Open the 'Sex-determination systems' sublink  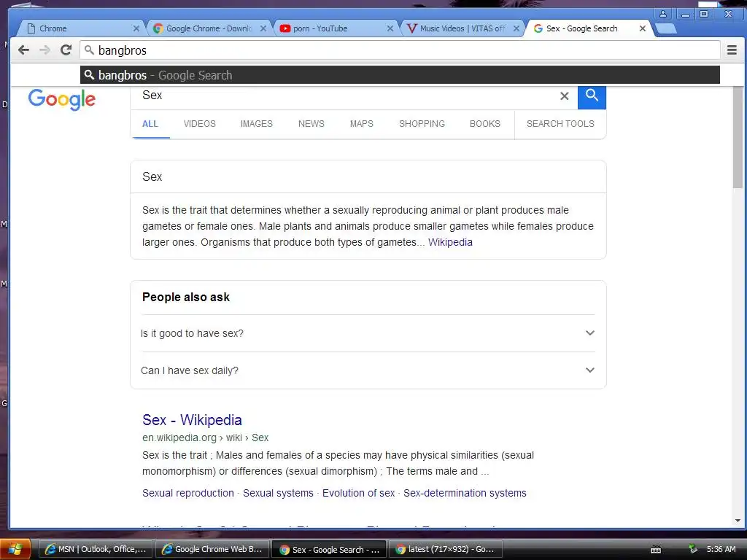pos(465,493)
